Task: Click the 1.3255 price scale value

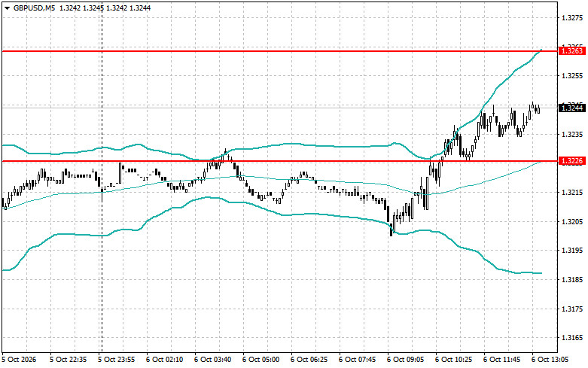Action: tap(573, 76)
